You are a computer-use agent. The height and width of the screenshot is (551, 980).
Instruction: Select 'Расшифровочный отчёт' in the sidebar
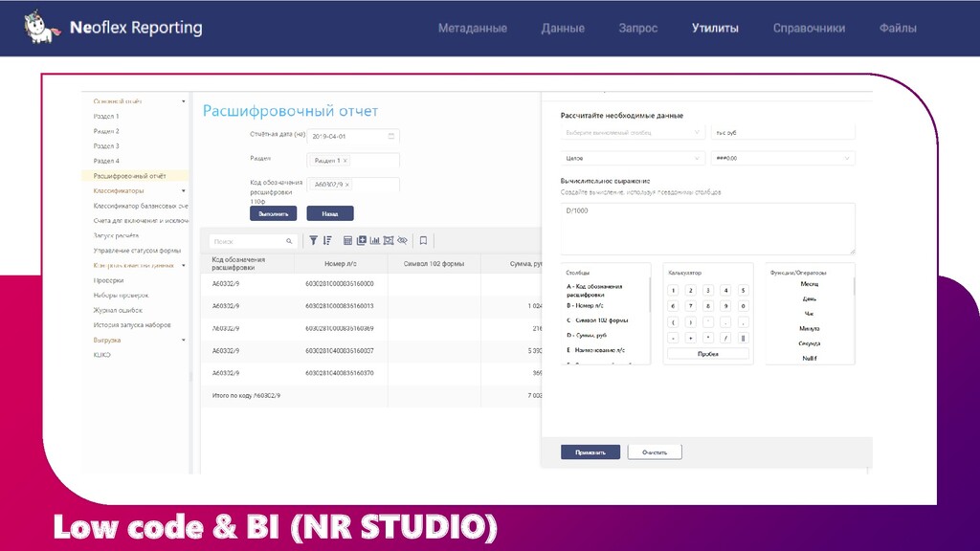point(129,176)
